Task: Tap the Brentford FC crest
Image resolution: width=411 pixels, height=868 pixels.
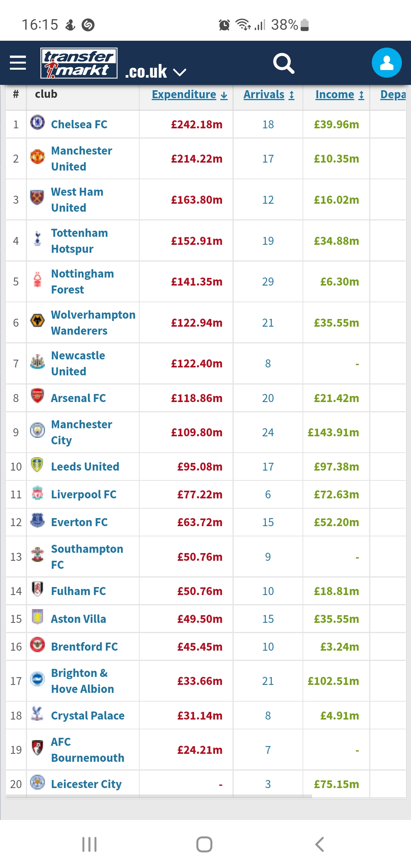Action: point(37,645)
